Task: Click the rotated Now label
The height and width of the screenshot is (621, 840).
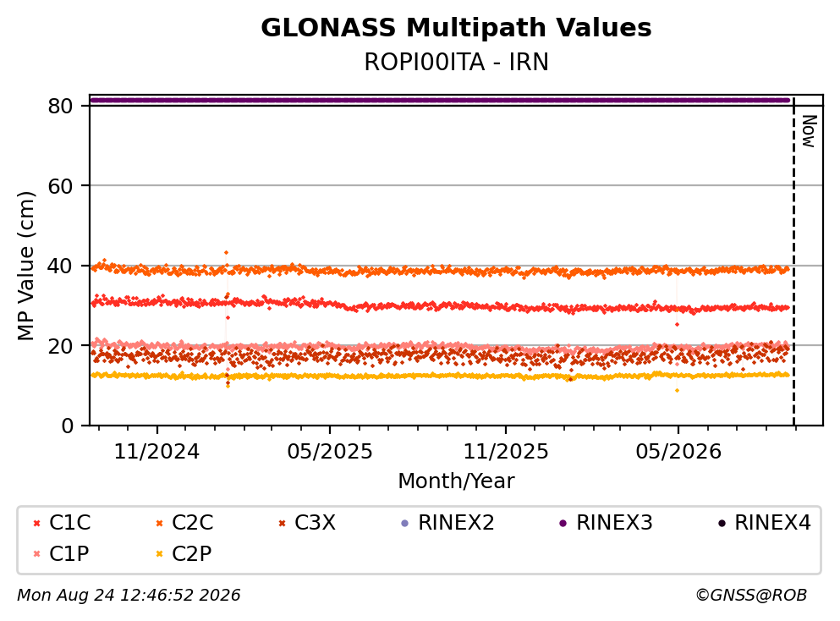Action: click(809, 131)
